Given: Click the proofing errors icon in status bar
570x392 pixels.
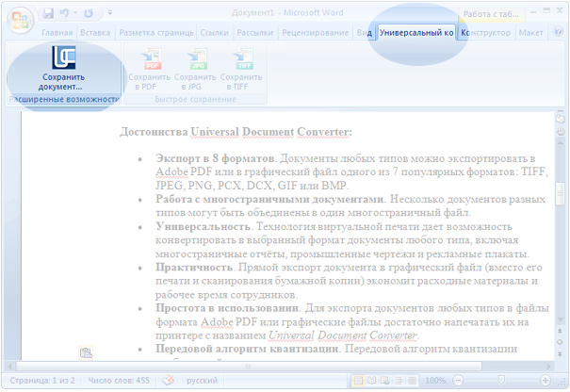Looking at the screenshot, I should tap(169, 381).
